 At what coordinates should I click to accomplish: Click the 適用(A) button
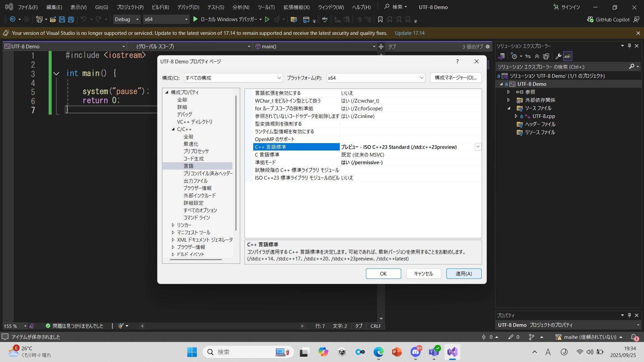(x=464, y=274)
